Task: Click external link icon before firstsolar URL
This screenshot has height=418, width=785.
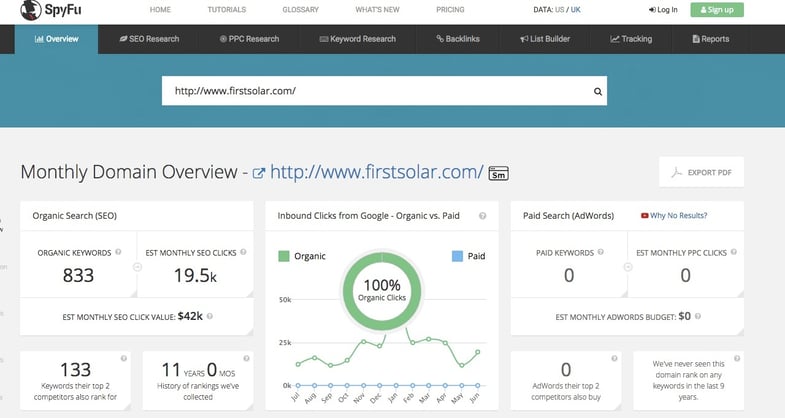Action: tap(258, 173)
